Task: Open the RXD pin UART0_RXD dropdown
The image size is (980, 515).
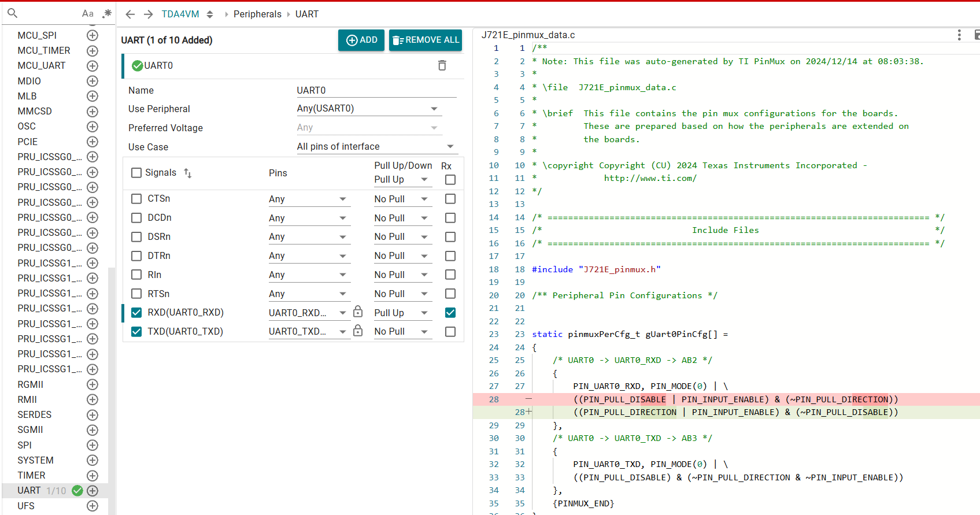Action: click(x=309, y=313)
